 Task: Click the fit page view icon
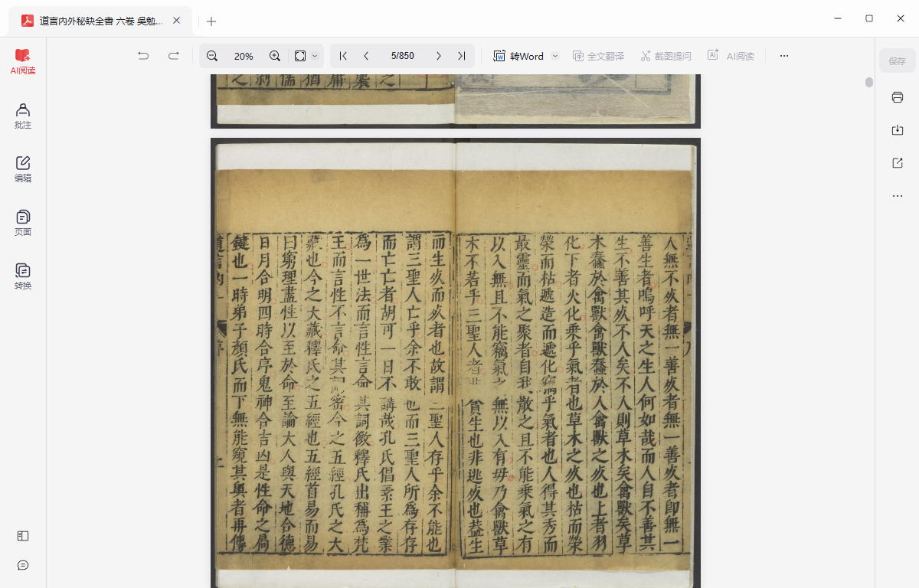point(300,56)
